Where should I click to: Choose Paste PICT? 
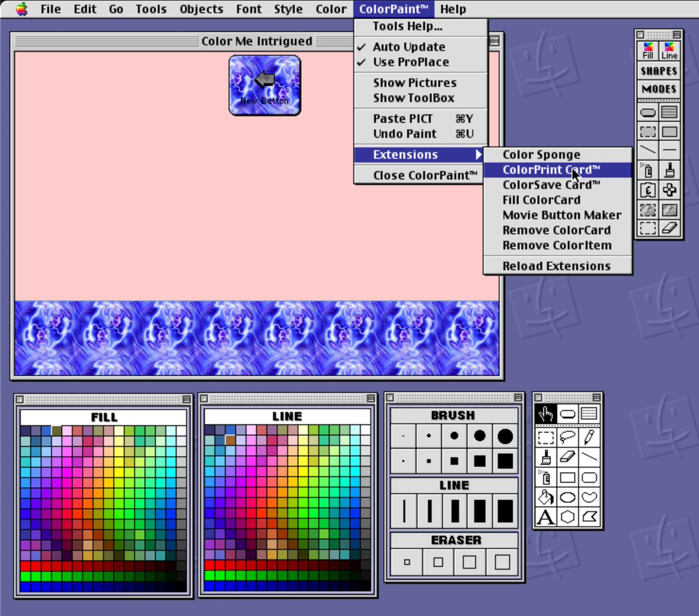pyautogui.click(x=421, y=118)
